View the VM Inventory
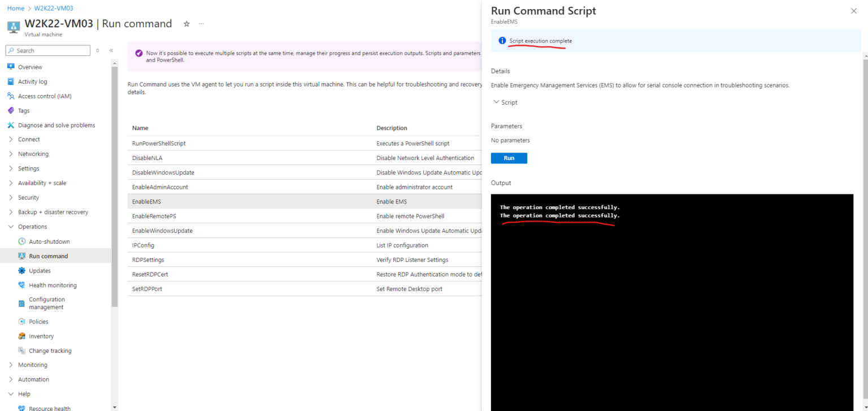 tap(41, 336)
